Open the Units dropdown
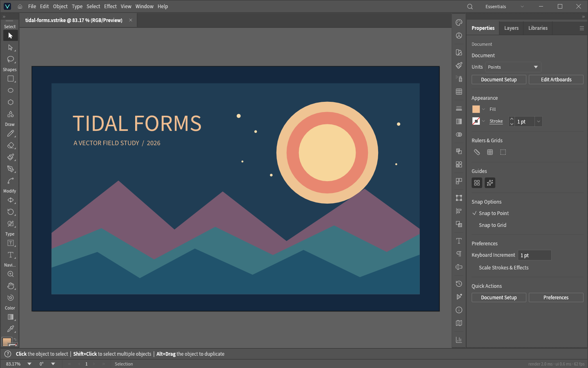Viewport: 588px width, 368px height. point(513,67)
